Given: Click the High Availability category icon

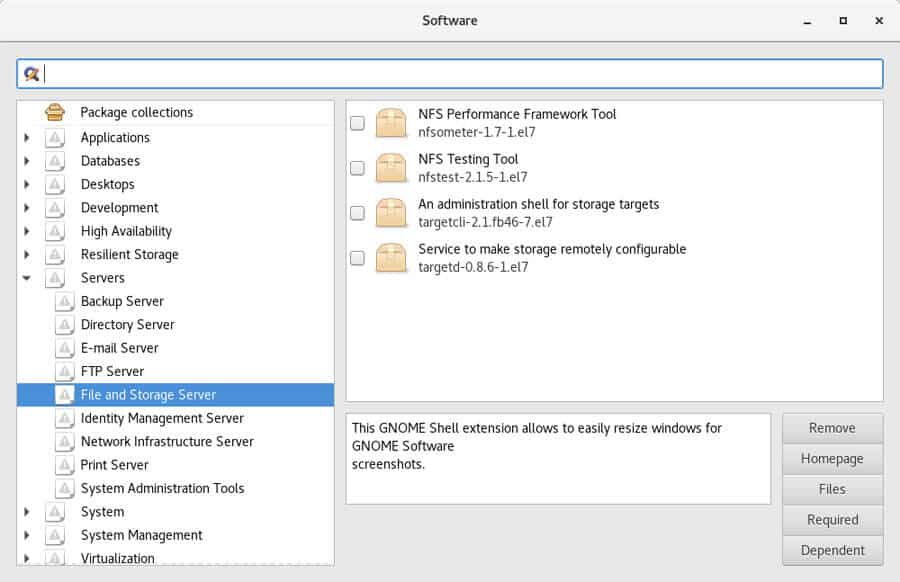Looking at the screenshot, I should (x=55, y=231).
